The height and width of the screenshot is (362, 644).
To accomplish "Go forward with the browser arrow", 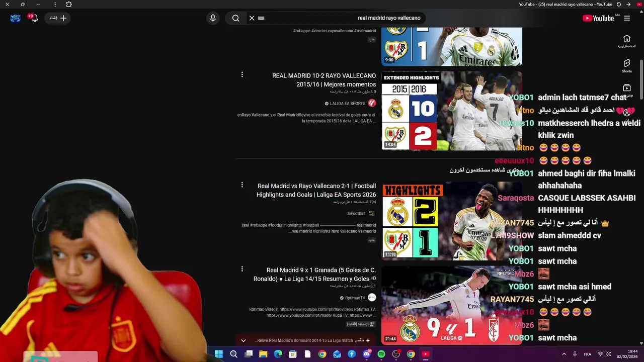I will click(x=628, y=4).
